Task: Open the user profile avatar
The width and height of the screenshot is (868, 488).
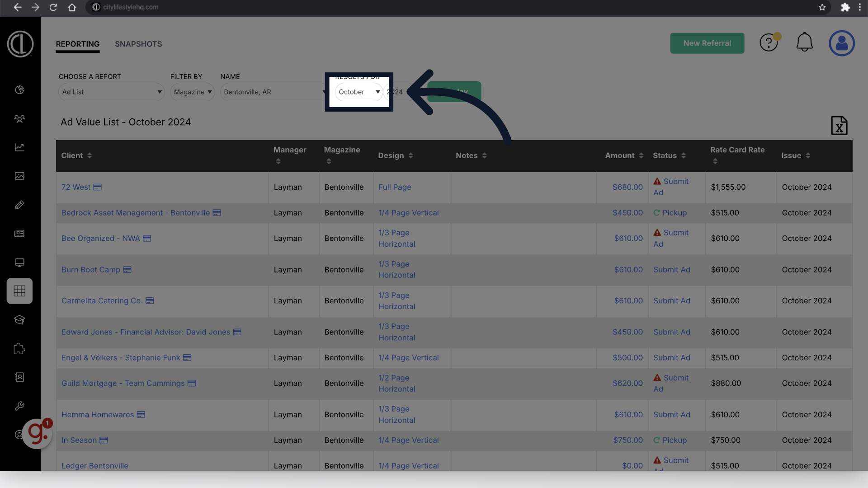Action: point(842,43)
